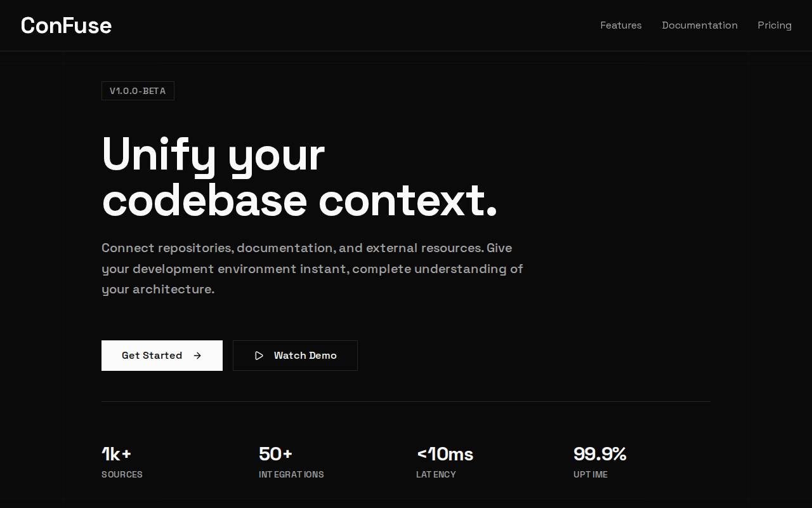Click the V1.0.0-BETA version badge
Screen dimensions: 812x508
[138, 91]
